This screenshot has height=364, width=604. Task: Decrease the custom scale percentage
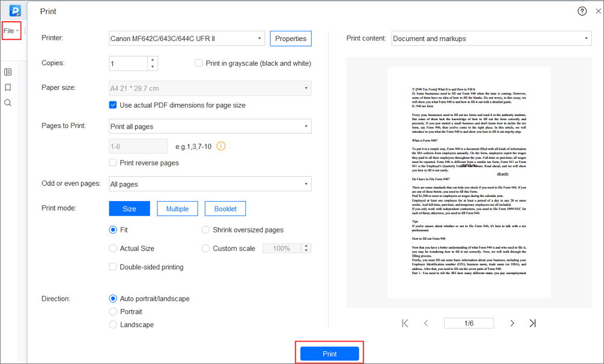click(306, 251)
